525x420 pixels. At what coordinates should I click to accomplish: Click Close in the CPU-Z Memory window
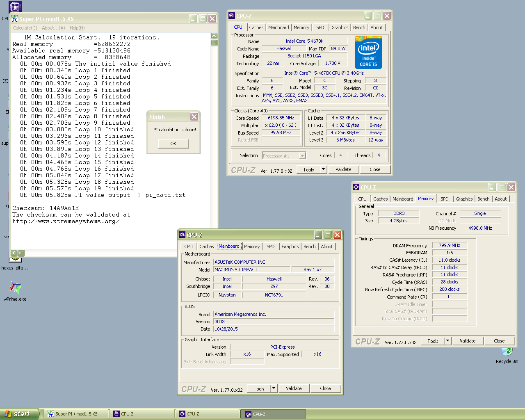coord(499,341)
